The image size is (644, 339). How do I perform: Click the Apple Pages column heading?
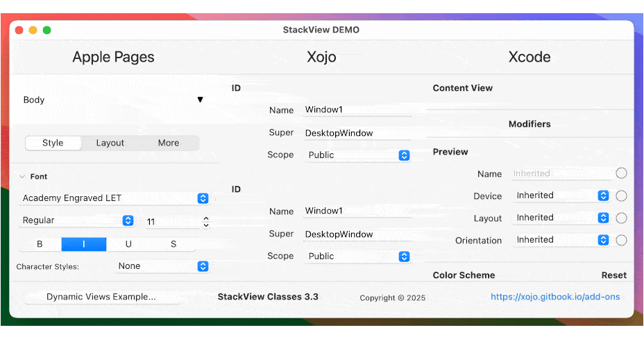tap(113, 57)
